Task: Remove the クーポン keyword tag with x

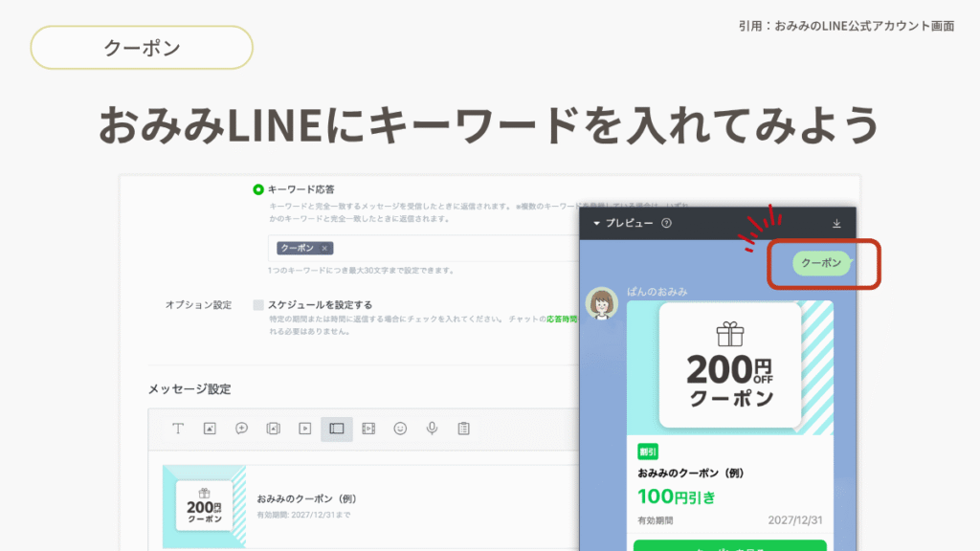Action: pyautogui.click(x=324, y=248)
